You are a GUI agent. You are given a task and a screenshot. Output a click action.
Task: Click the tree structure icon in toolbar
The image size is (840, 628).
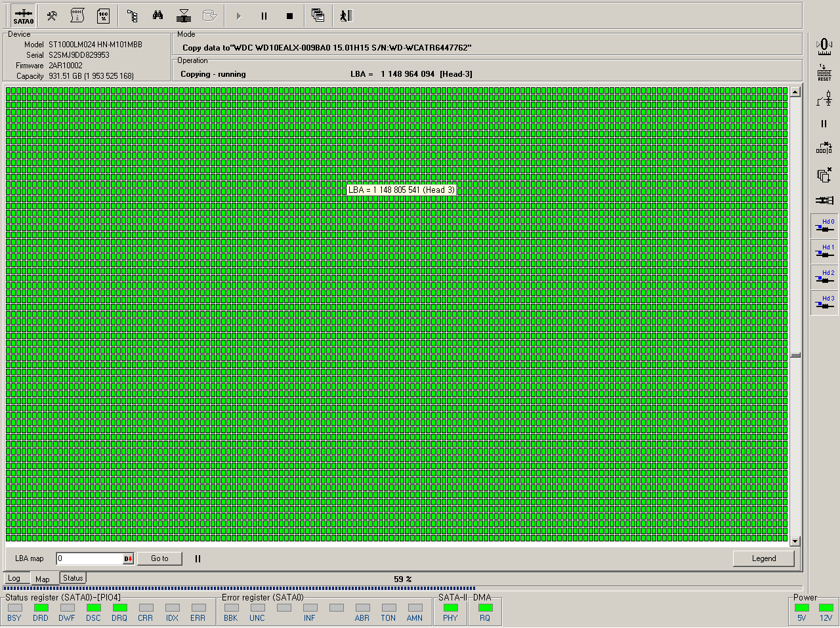pyautogui.click(x=132, y=16)
